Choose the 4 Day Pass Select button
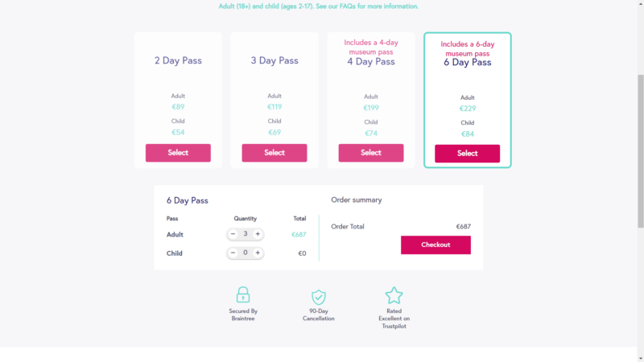This screenshot has width=644, height=362. click(x=371, y=153)
